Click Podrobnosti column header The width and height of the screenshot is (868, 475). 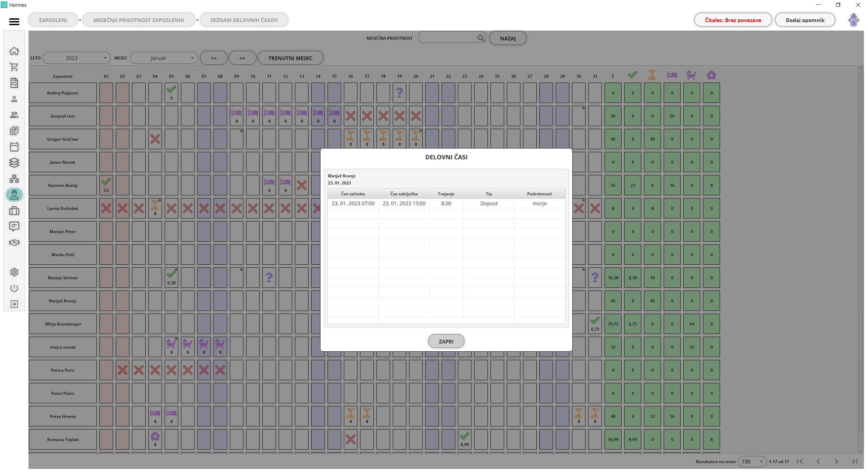pyautogui.click(x=539, y=194)
